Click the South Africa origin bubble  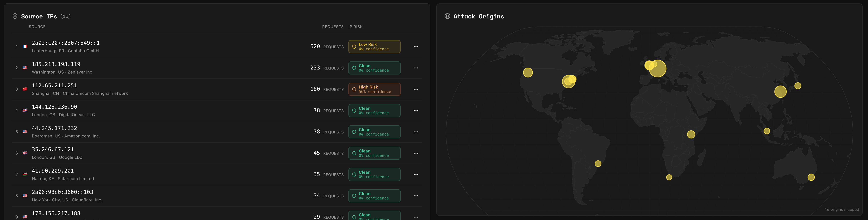(x=669, y=177)
